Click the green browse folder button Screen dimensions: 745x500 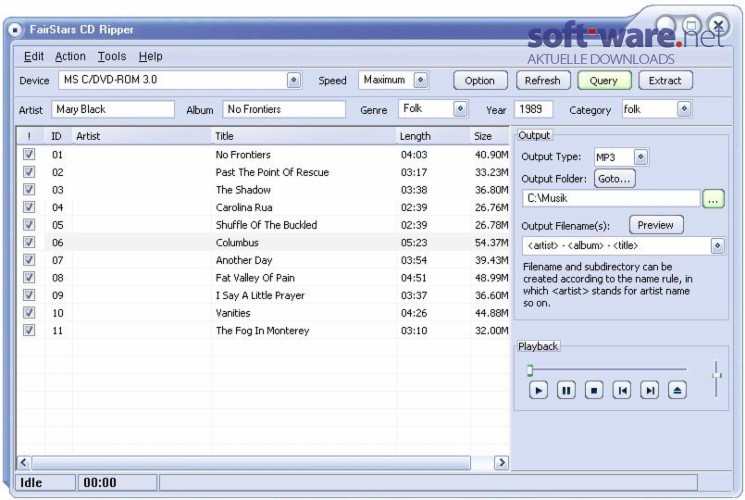(x=713, y=199)
